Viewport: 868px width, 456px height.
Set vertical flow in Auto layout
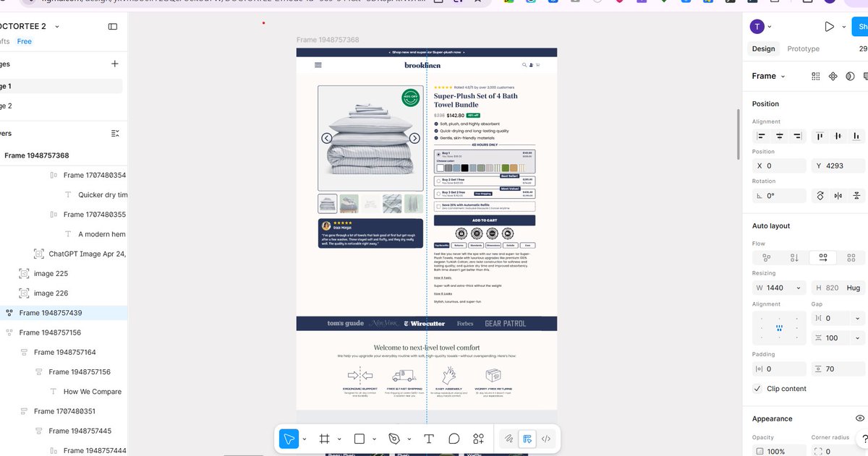click(794, 257)
